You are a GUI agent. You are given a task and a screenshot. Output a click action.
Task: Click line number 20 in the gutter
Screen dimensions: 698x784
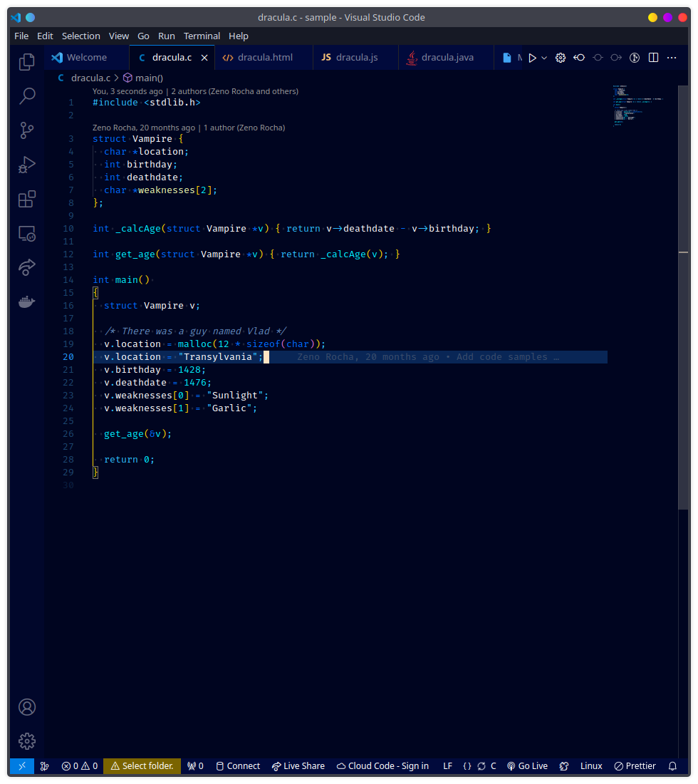click(x=68, y=357)
